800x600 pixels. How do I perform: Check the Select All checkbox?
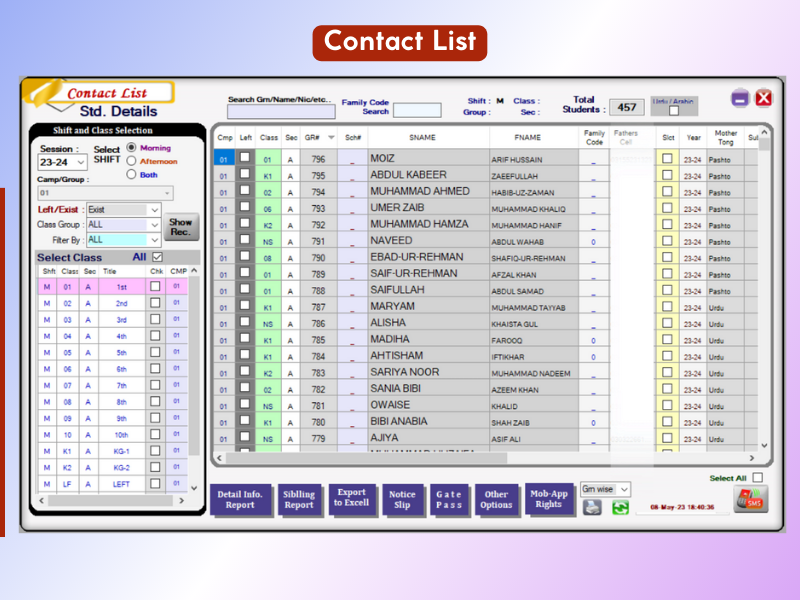click(x=758, y=478)
